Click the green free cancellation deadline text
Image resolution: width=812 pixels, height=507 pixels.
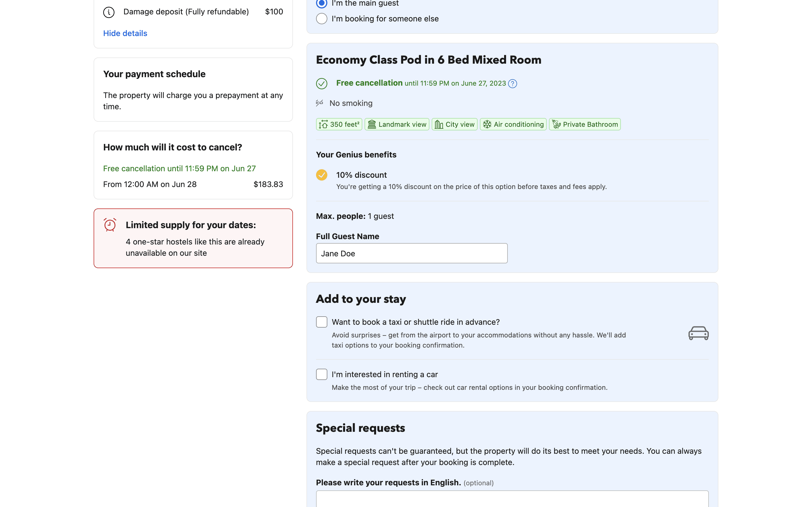tap(179, 168)
